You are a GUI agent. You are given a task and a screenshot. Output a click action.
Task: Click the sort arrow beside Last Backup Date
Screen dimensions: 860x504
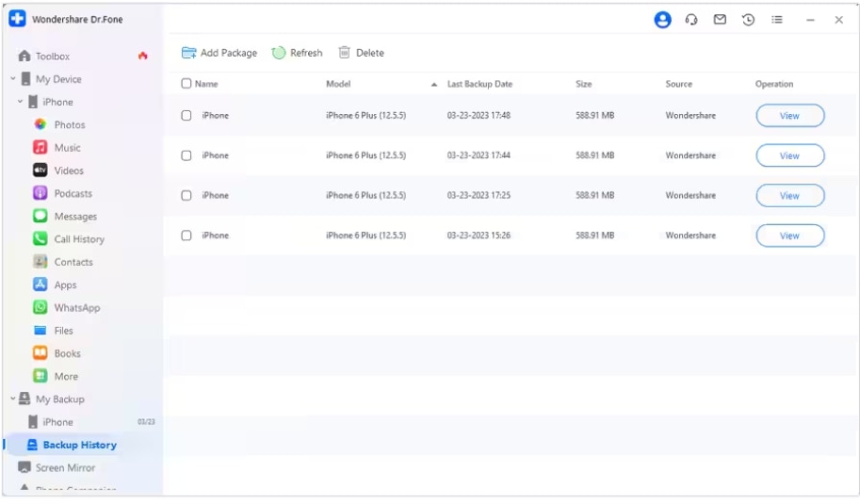(434, 85)
